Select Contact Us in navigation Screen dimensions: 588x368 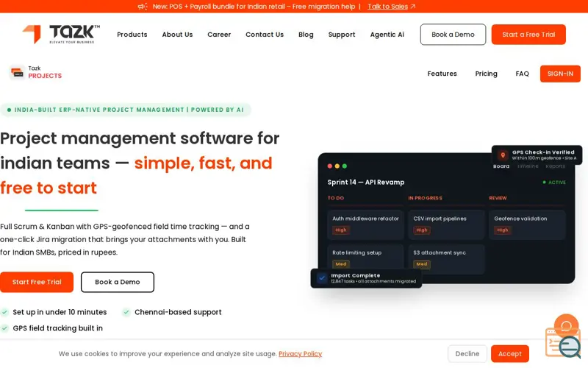[265, 35]
